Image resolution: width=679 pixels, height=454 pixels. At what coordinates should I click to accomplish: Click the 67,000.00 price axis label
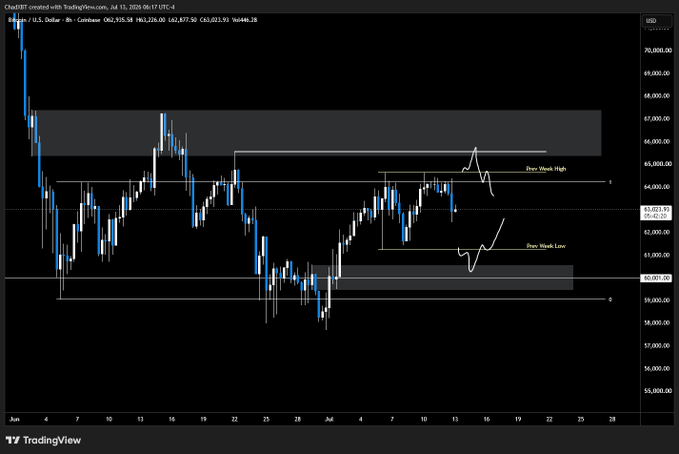[657, 119]
